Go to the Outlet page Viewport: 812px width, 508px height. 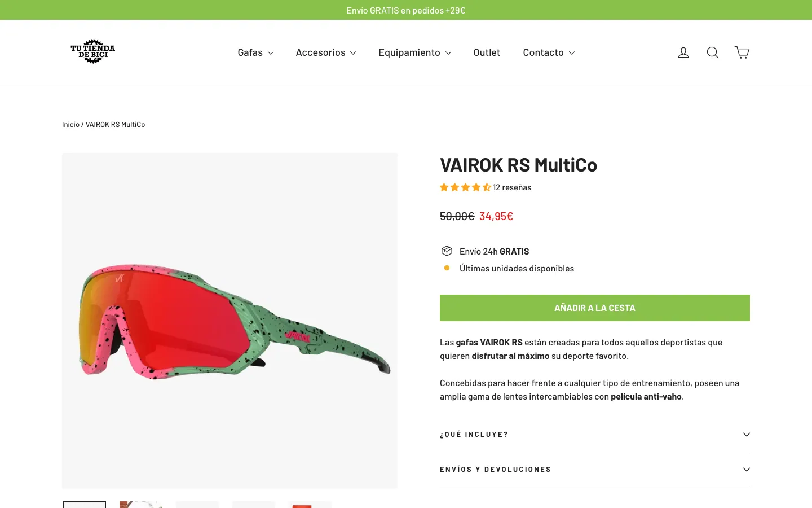(x=487, y=52)
